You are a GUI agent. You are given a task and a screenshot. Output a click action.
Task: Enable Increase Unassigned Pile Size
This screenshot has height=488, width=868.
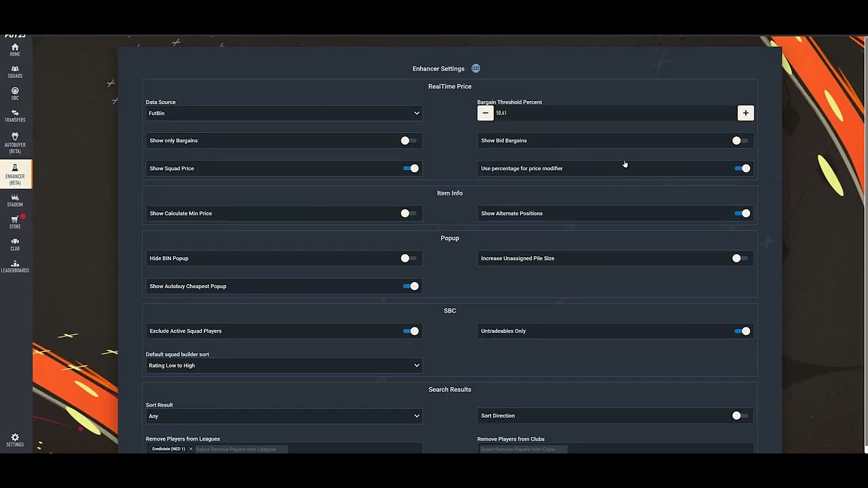[741, 258]
